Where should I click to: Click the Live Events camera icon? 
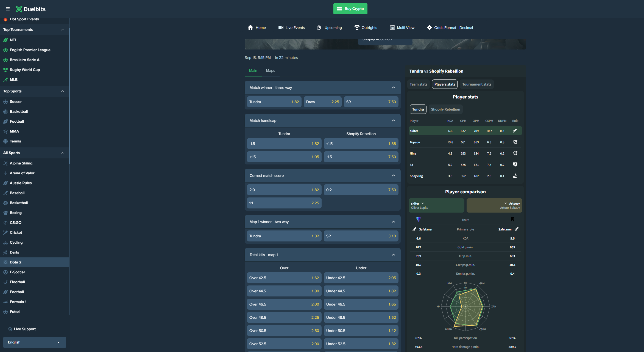[281, 28]
